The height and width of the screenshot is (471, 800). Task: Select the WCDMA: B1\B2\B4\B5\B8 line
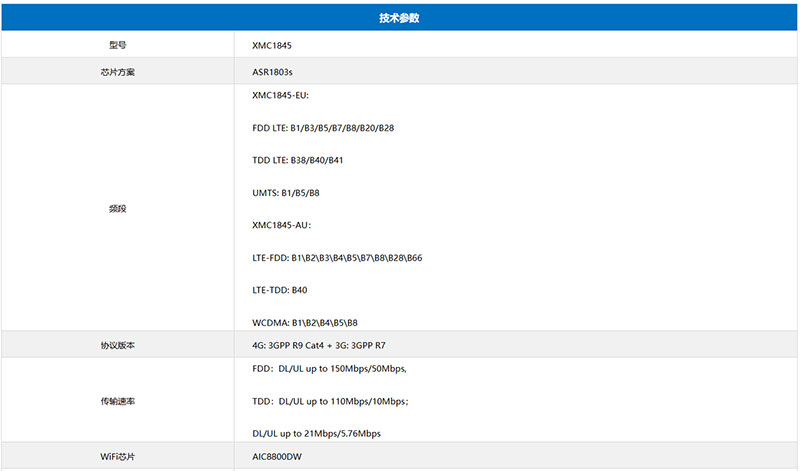tap(305, 323)
